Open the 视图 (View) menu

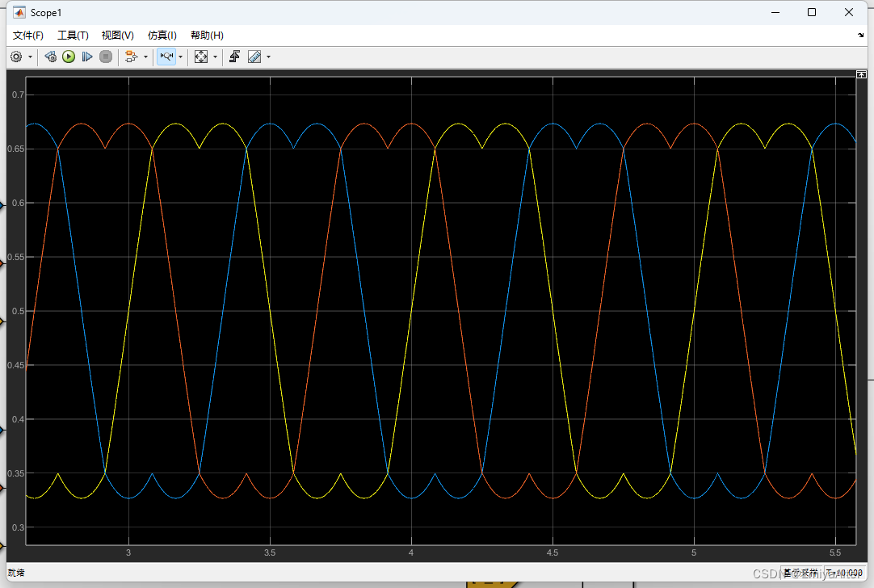[117, 35]
